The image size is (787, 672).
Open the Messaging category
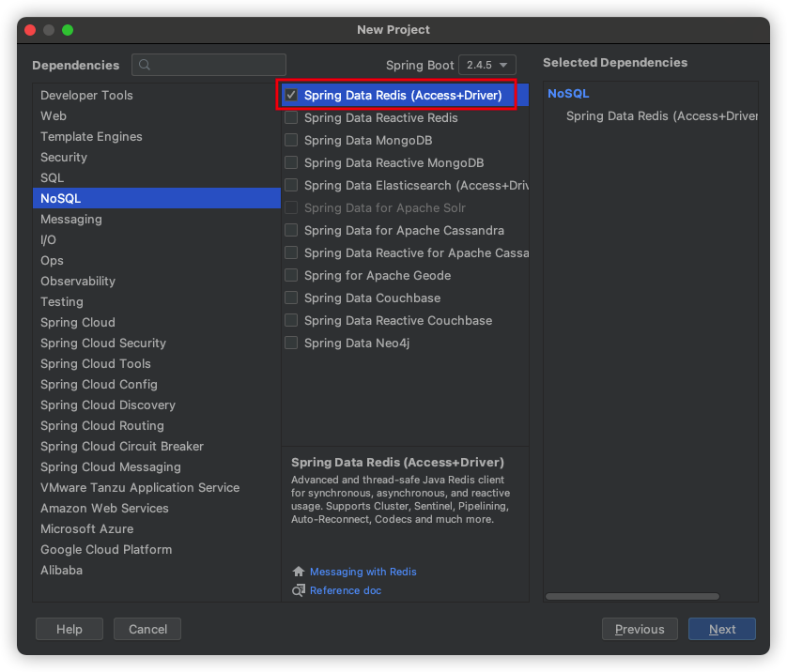[157, 220]
